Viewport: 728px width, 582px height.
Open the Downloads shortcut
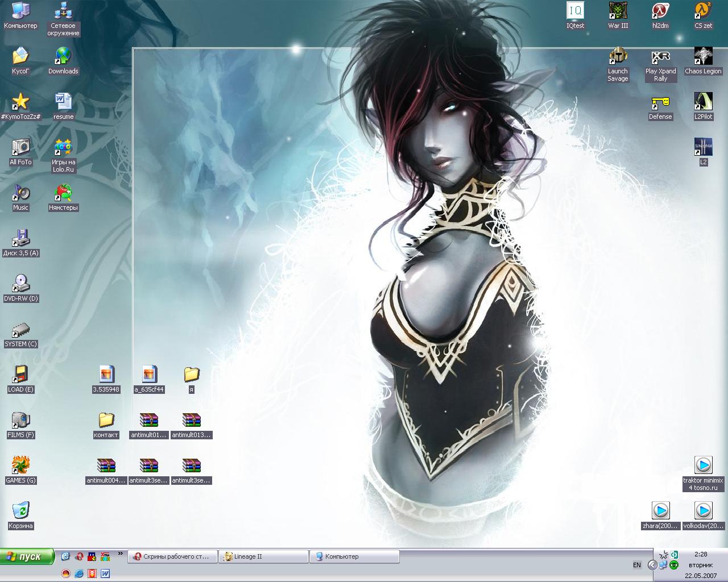click(63, 61)
